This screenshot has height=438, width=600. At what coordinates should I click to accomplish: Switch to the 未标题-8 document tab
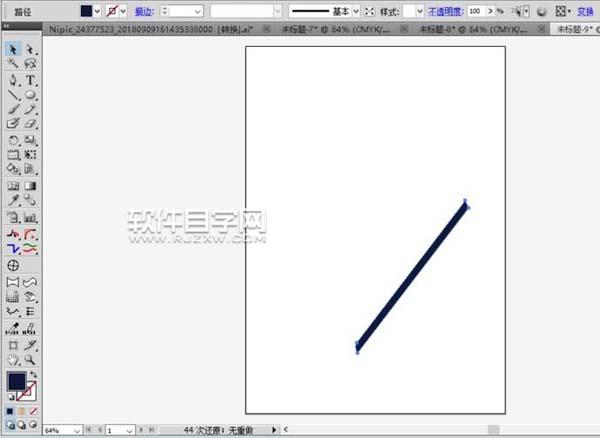click(x=474, y=29)
